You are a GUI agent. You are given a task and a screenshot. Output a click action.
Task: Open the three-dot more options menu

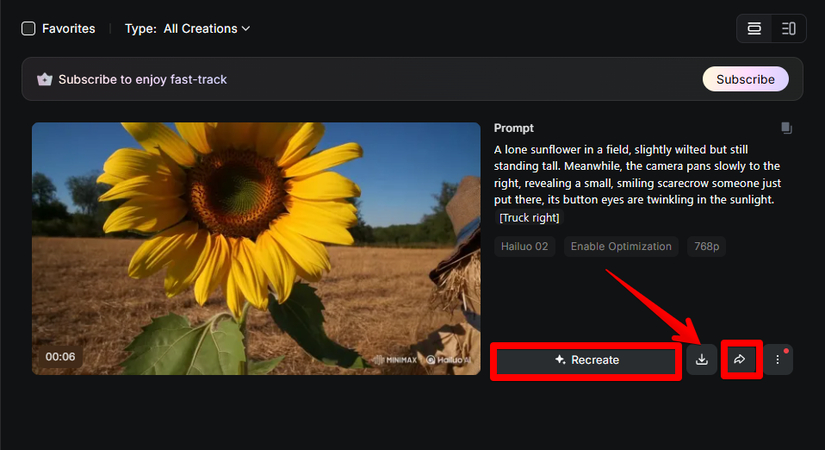coord(777,359)
